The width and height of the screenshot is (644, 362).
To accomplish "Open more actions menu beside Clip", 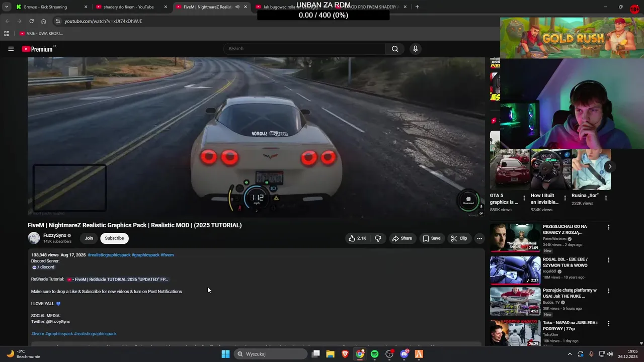I will pos(479,238).
